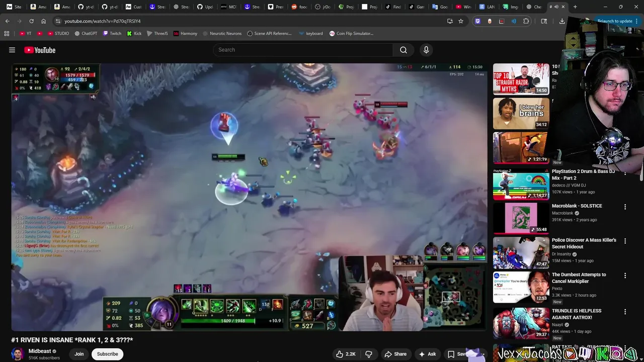Open the Coin Flip Simulator bookmark
The width and height of the screenshot is (644, 362).
coord(351,33)
